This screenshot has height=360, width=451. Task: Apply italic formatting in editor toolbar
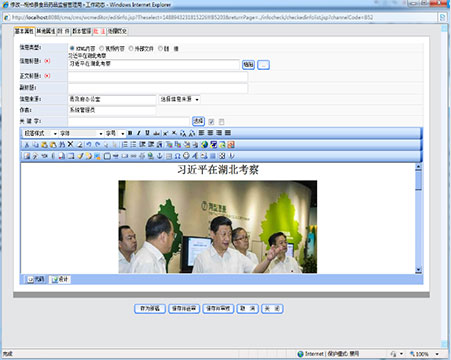139,133
